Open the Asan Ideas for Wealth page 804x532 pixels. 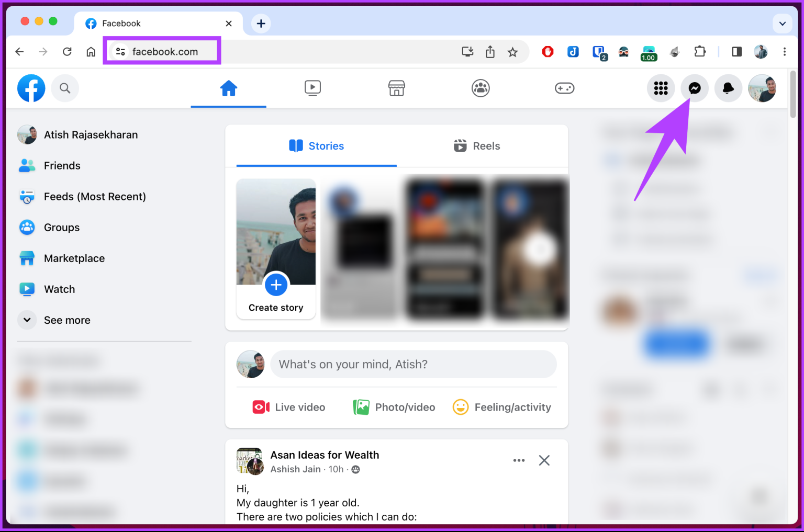click(x=325, y=455)
